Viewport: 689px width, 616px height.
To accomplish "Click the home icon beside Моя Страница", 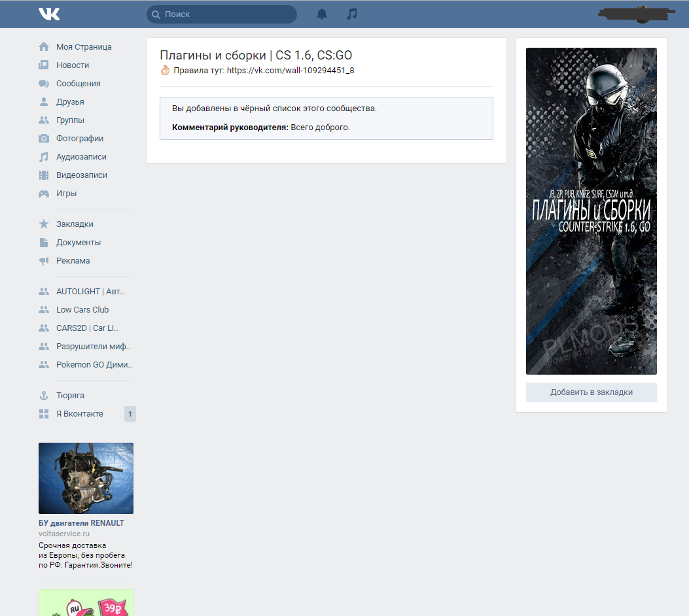I will click(x=43, y=46).
